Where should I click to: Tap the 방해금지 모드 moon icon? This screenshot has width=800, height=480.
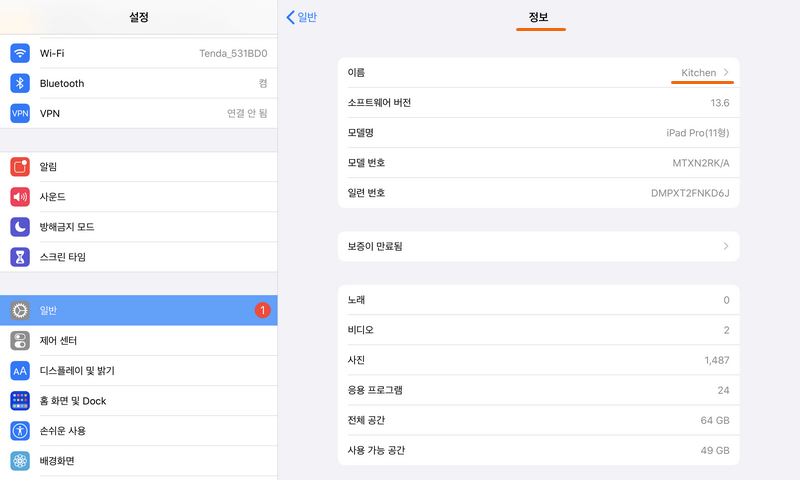coord(20,227)
